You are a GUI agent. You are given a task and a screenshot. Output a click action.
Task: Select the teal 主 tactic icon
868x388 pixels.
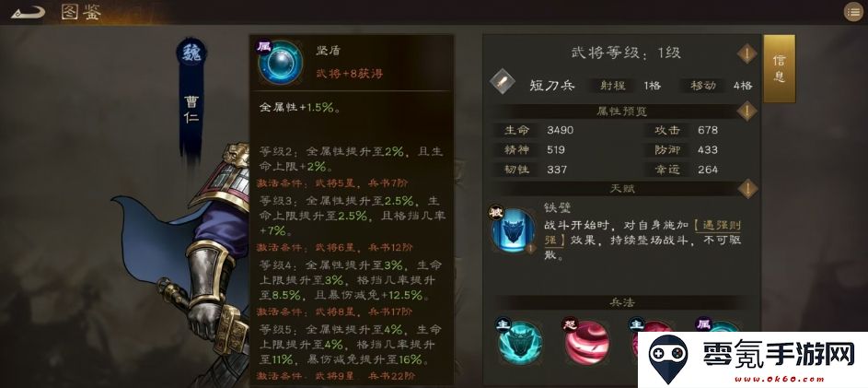point(520,343)
